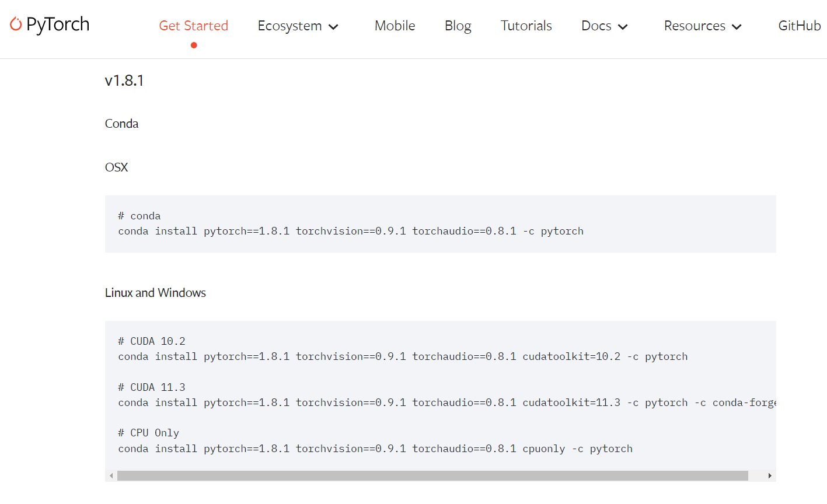Screen dimensions: 827x504
Task: Open the Blog page
Action: point(458,26)
